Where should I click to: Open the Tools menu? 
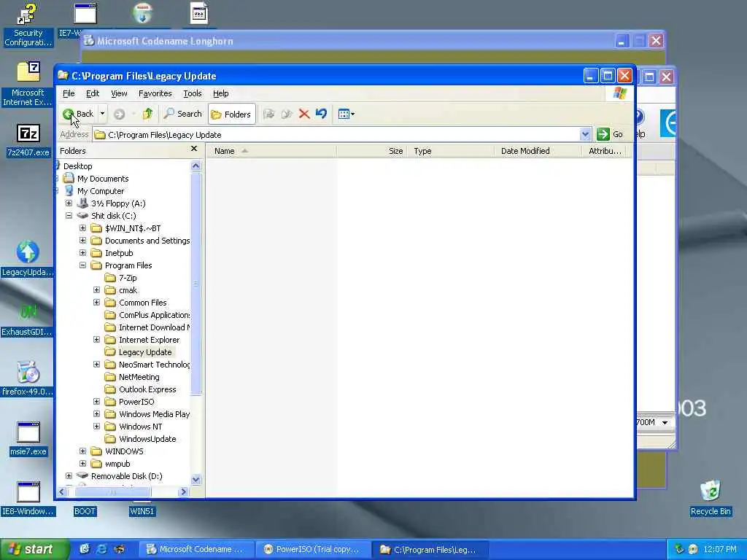193,93
